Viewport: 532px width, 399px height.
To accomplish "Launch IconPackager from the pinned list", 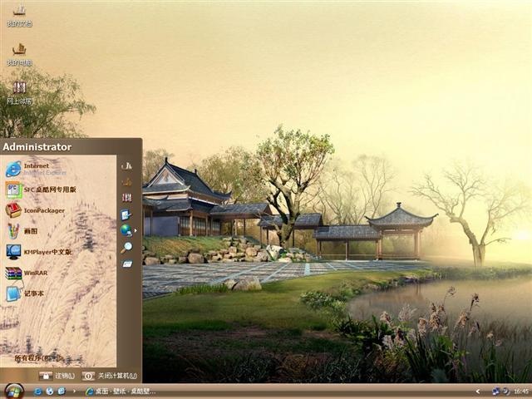I will point(35,210).
